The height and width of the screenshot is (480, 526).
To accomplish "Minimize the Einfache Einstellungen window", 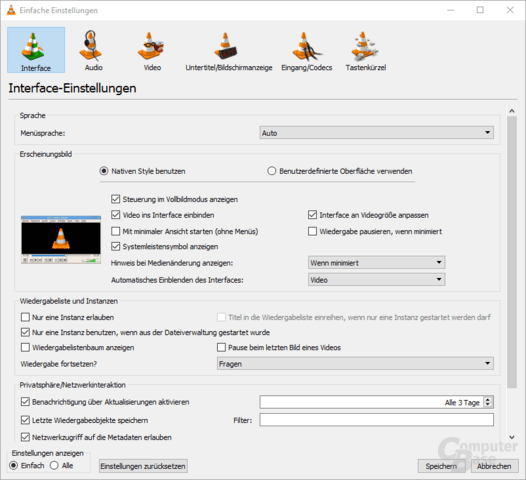I will point(451,10).
